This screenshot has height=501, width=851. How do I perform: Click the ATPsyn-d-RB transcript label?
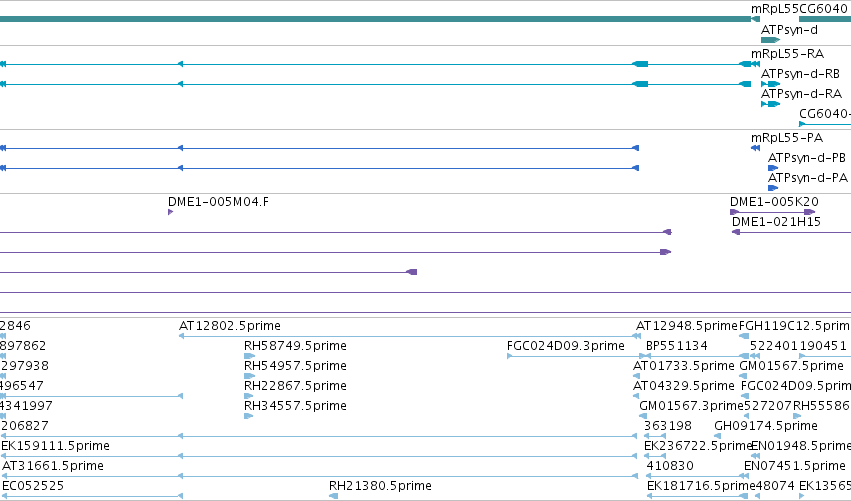pyautogui.click(x=801, y=74)
